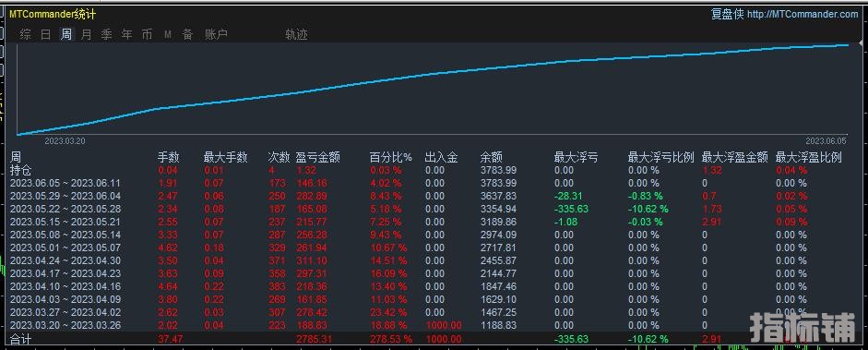Image resolution: width=868 pixels, height=350 pixels.
Task: Open the 年 yearly tab
Action: 126,35
